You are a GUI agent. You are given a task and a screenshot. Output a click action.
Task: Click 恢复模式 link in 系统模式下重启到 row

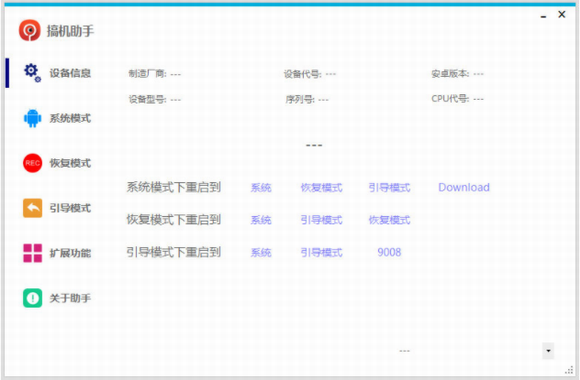[321, 188]
